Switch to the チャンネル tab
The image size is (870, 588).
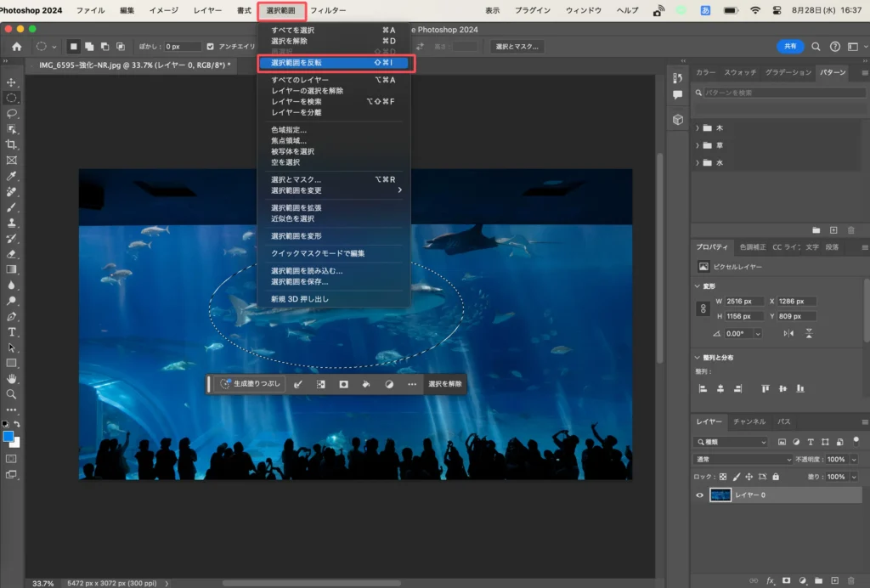click(749, 421)
